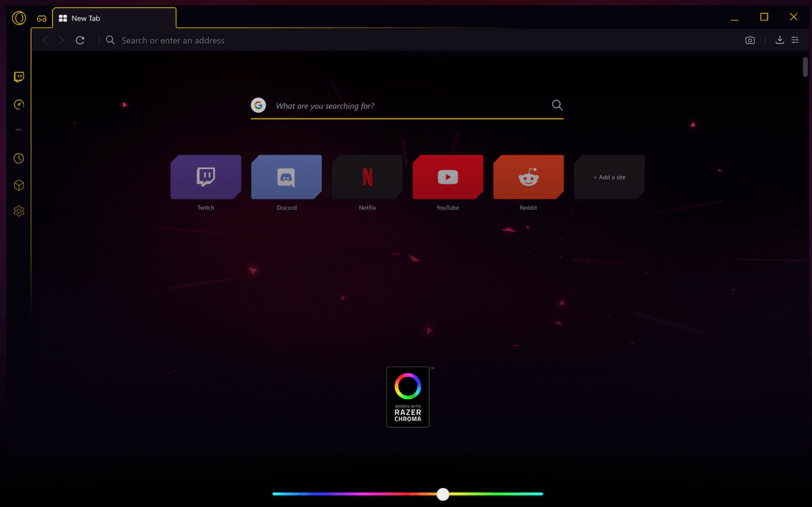Open the Discord speed dial tile

coord(287,177)
